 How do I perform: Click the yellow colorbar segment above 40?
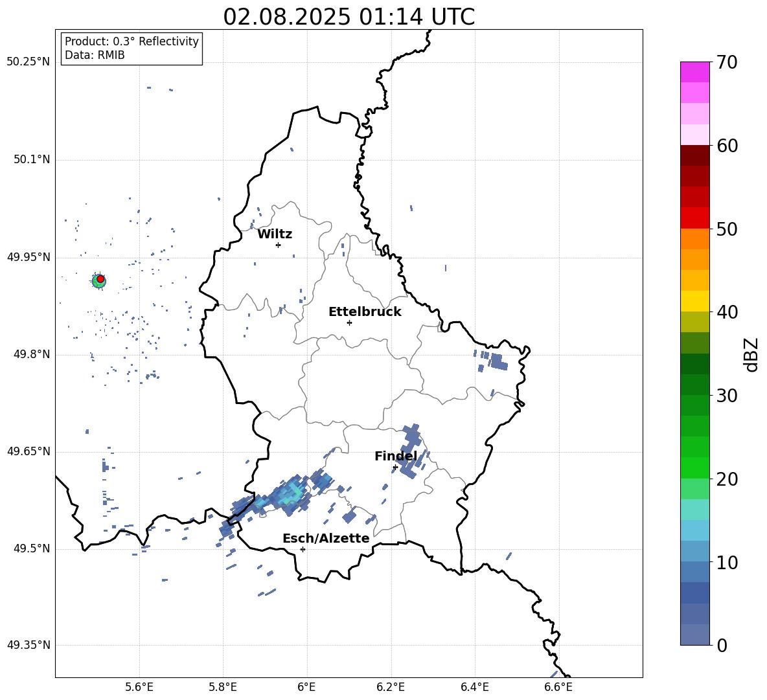click(x=694, y=301)
